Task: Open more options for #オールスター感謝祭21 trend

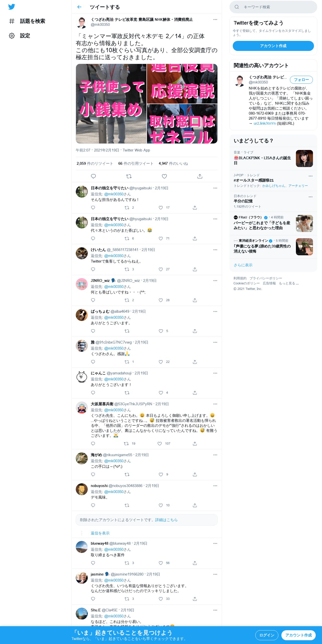Action: pyautogui.click(x=310, y=176)
